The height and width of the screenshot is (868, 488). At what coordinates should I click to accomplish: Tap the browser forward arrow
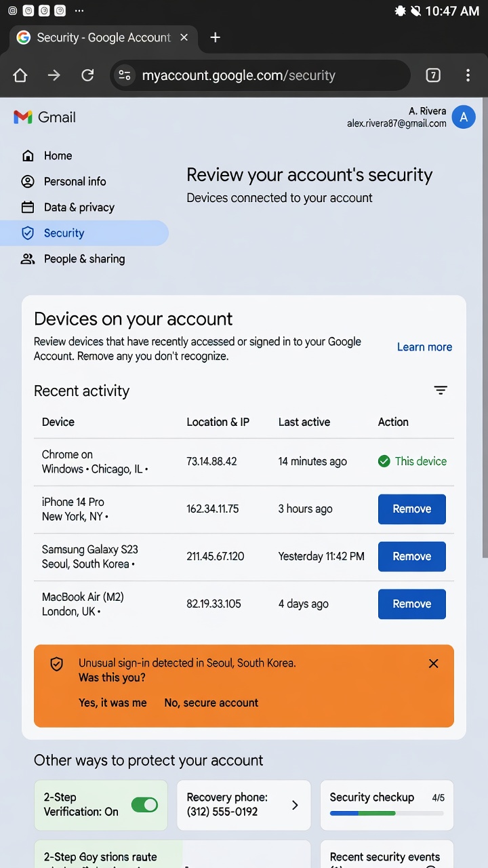(x=54, y=75)
